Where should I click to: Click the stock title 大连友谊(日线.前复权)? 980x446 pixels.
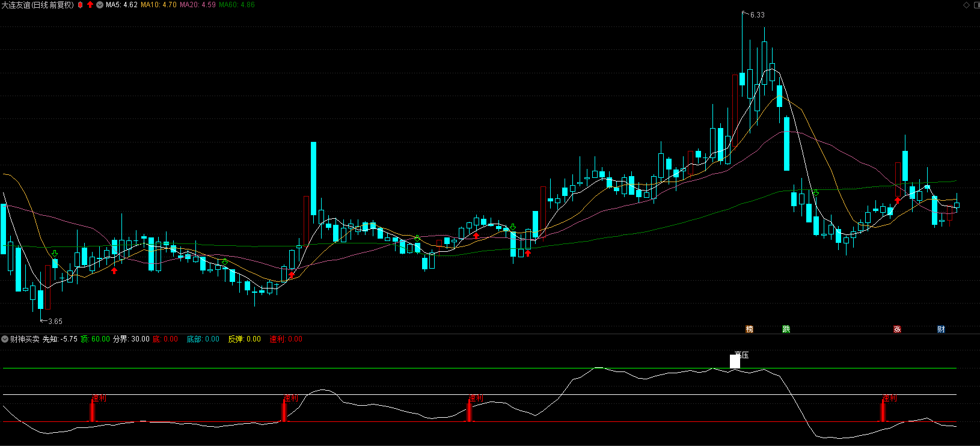coord(37,5)
